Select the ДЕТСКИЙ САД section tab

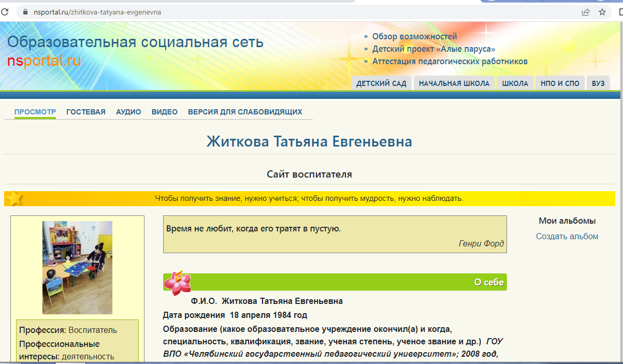tap(381, 83)
